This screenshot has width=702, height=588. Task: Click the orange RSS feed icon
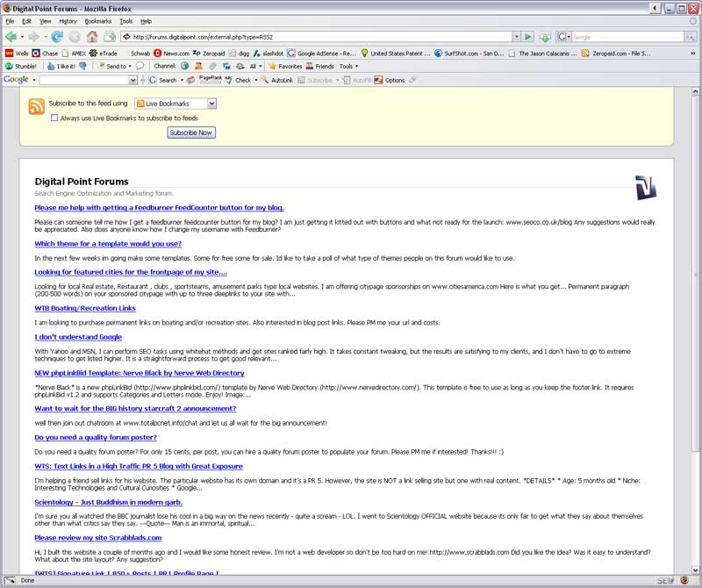pyautogui.click(x=36, y=106)
